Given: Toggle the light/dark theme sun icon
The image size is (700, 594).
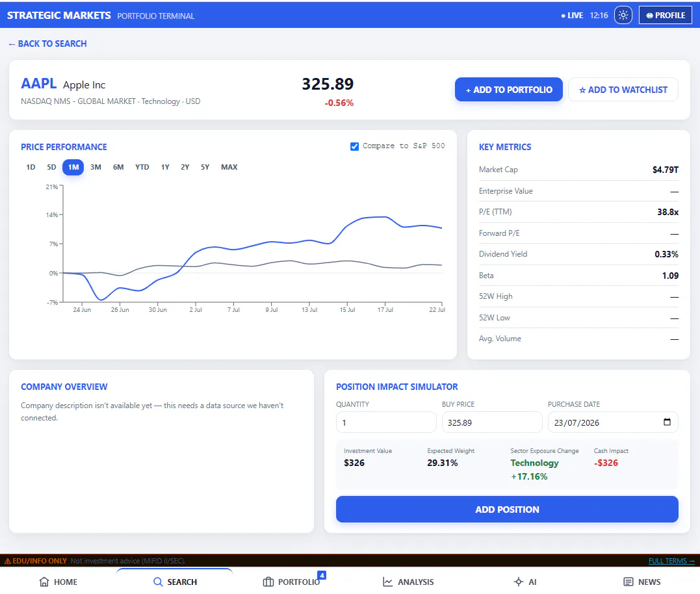Looking at the screenshot, I should [x=623, y=15].
